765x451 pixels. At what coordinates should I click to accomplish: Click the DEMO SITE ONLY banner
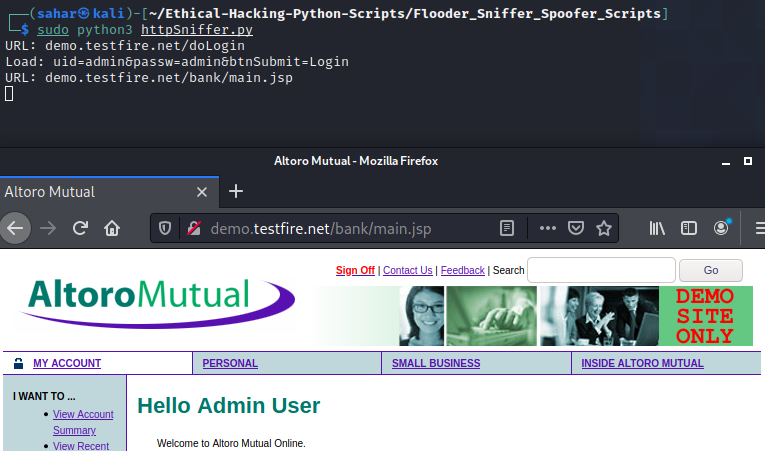point(705,316)
